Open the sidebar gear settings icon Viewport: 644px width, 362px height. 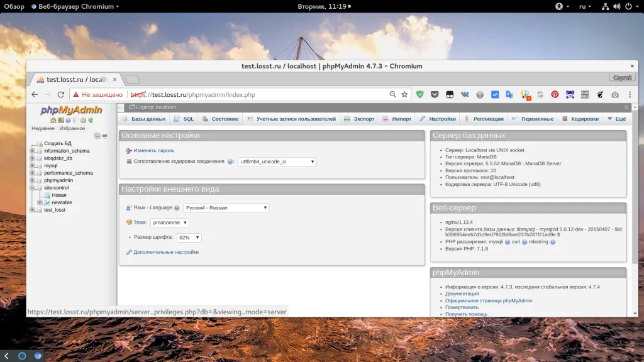(x=83, y=120)
